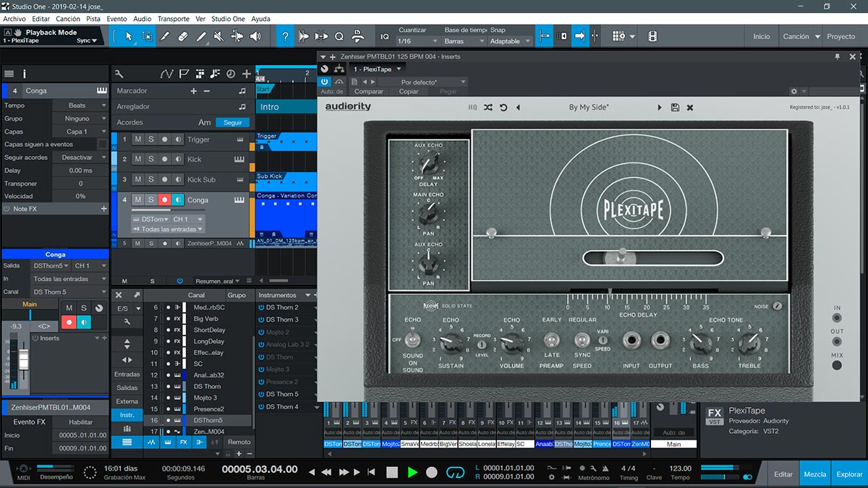Open plugin window gear settings icon
Viewport: 868px width, 488px height.
[x=793, y=92]
